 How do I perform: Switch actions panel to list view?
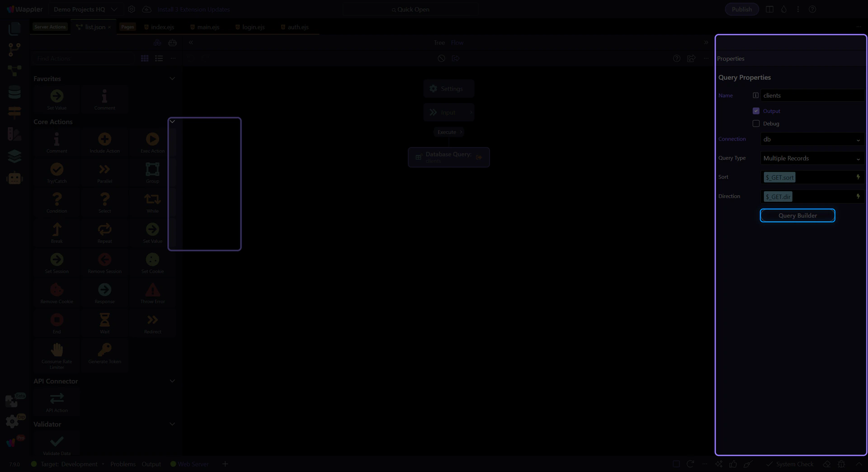[159, 59]
